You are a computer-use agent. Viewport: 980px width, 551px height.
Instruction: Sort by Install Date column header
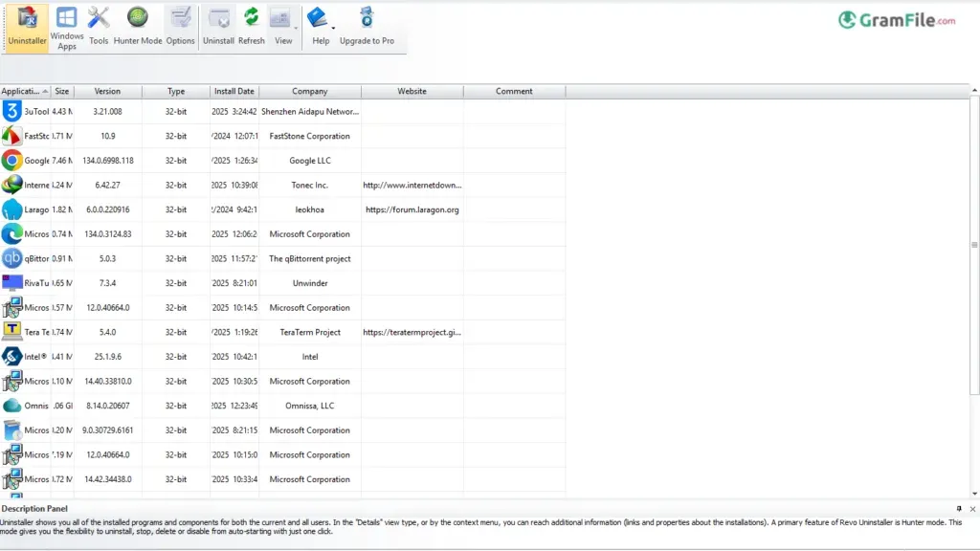[234, 91]
